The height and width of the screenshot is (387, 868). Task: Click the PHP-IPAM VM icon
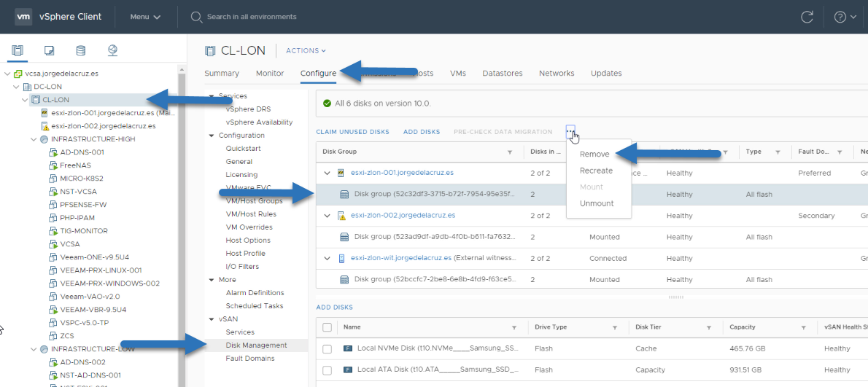coord(54,218)
